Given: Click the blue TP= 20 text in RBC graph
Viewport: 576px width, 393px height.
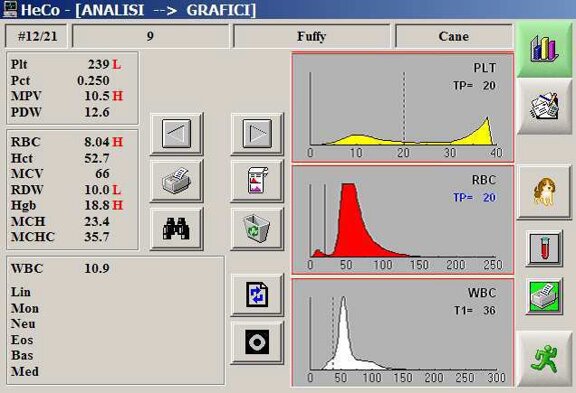Looking at the screenshot, I should (475, 198).
